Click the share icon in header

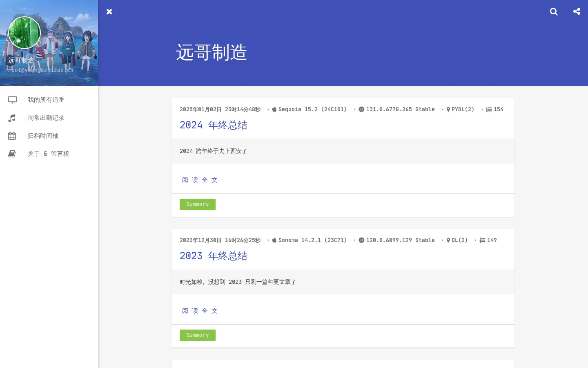pyautogui.click(x=577, y=11)
